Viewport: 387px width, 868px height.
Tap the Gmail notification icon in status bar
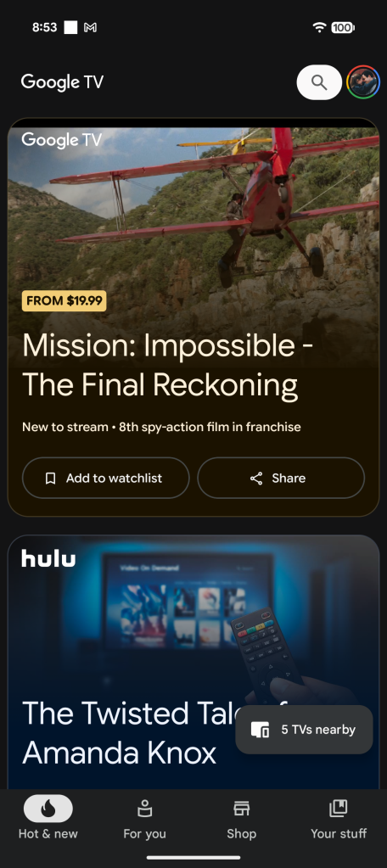tap(90, 27)
